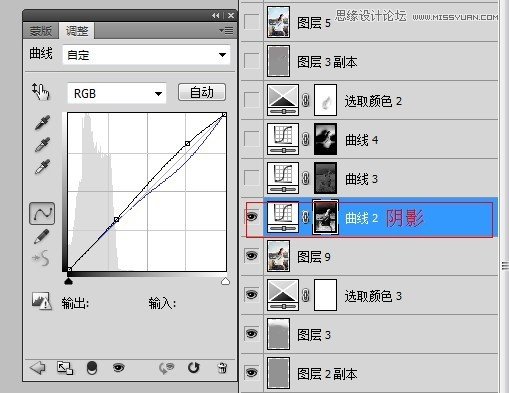Select the layer mask of 曲线 3
The image size is (509, 393).
pos(326,178)
